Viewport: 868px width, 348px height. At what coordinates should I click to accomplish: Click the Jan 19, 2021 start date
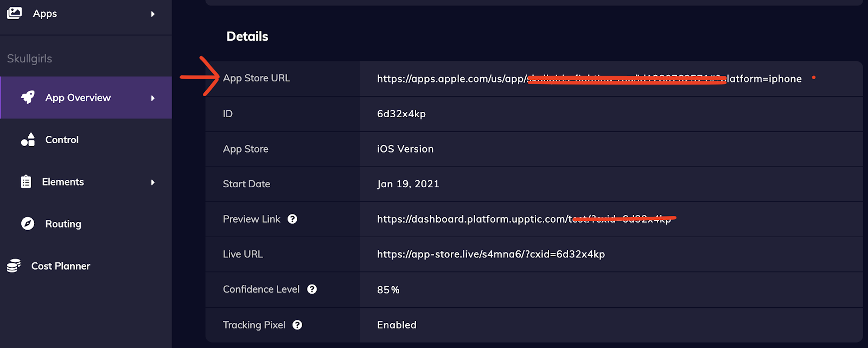[x=408, y=184]
